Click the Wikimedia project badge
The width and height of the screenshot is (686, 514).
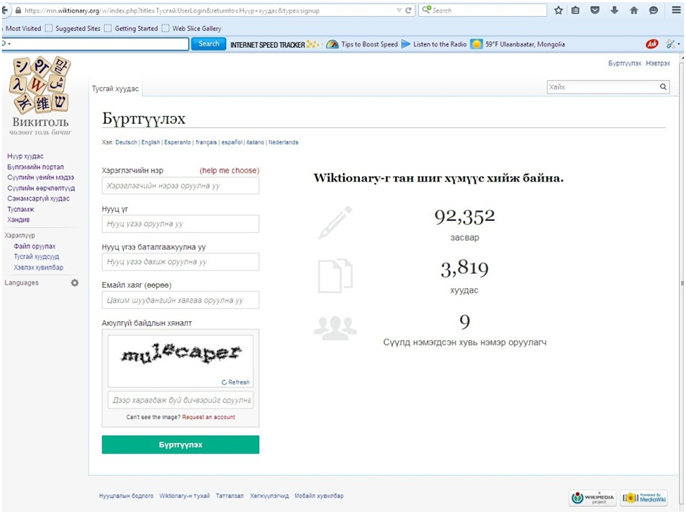tap(593, 498)
